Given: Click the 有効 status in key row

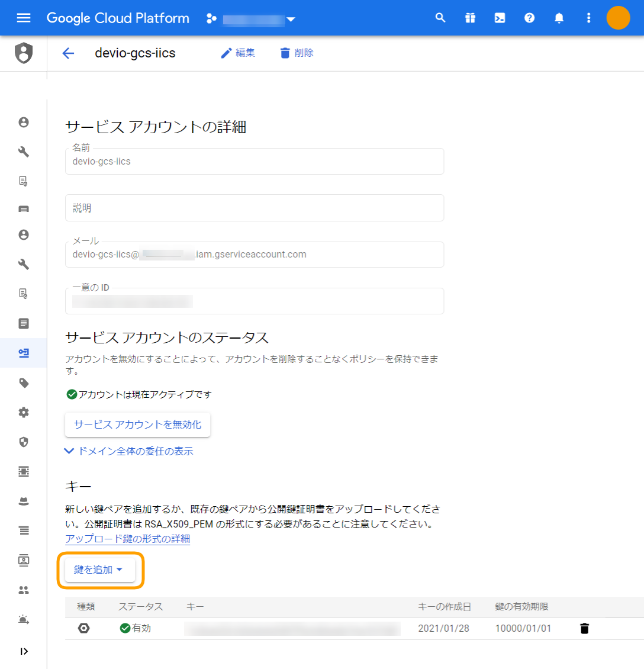Looking at the screenshot, I should 136,629.
